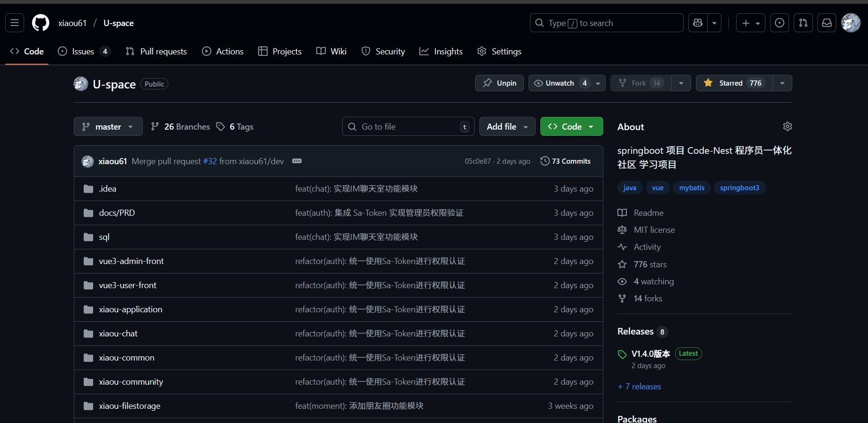Switch to the Security tab
The image size is (868, 423).
(x=383, y=51)
